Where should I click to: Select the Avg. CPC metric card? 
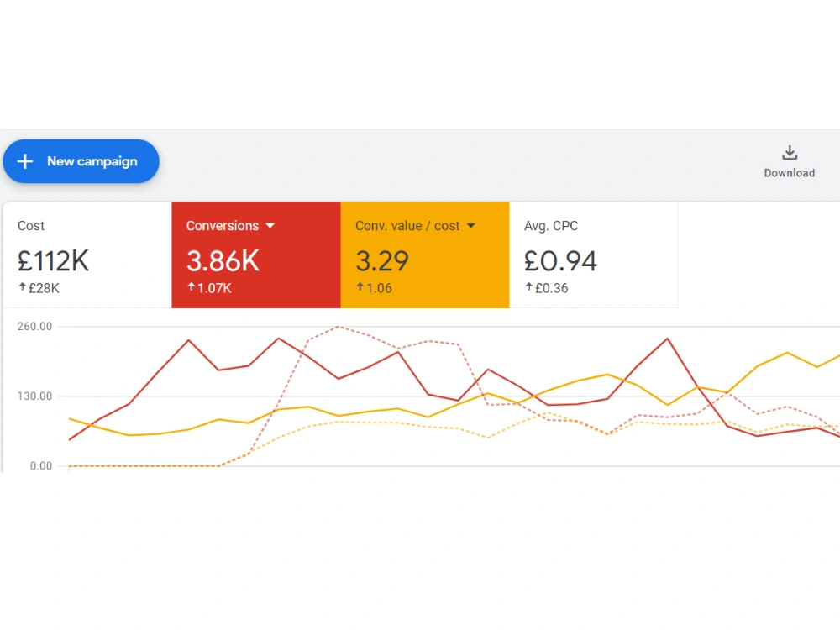tap(594, 255)
